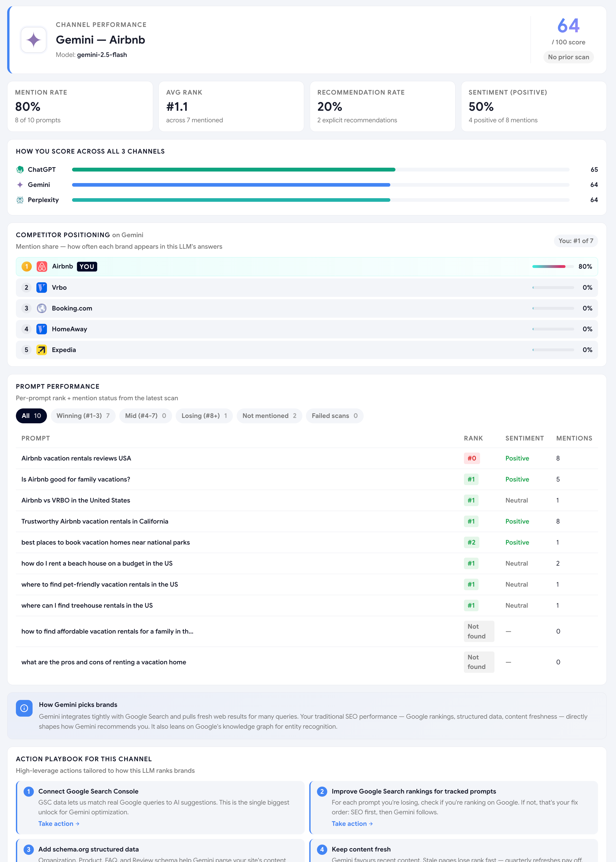
Task: Click step 2 badge on Improve Google Search rankings
Action: tap(322, 791)
